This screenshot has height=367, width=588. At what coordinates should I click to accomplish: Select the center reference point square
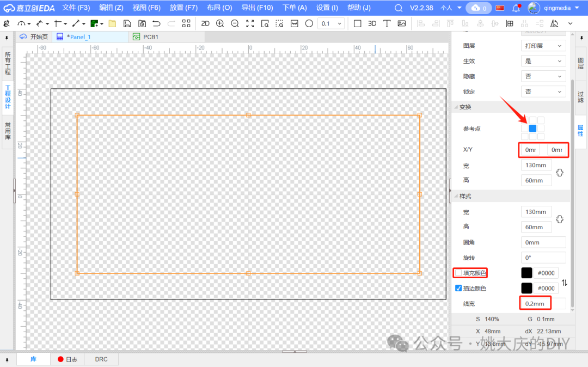(532, 129)
